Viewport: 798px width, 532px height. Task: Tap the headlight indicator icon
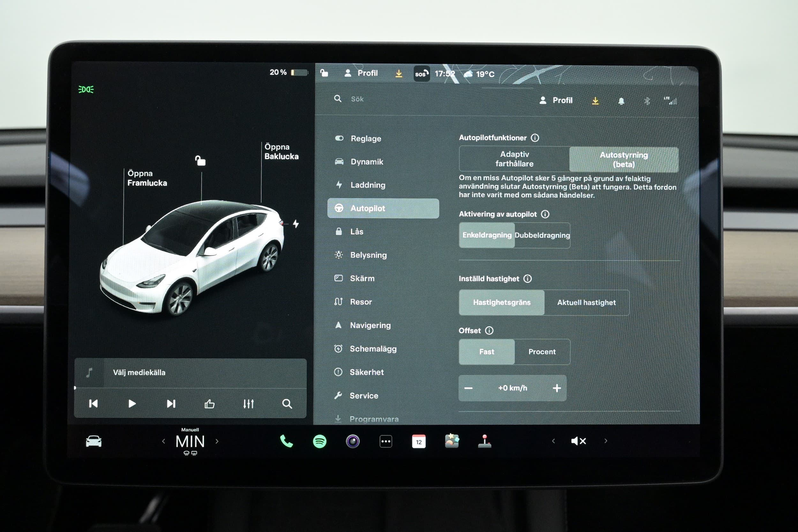(86, 89)
